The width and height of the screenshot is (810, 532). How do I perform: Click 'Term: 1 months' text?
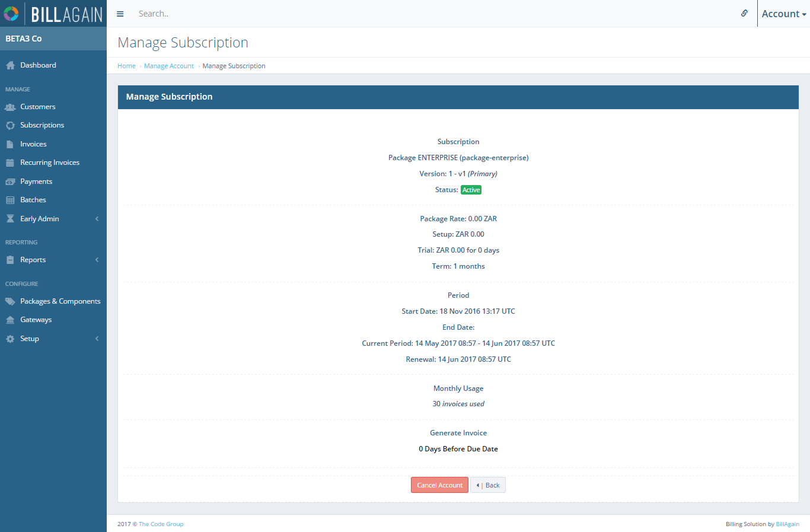[x=458, y=266]
